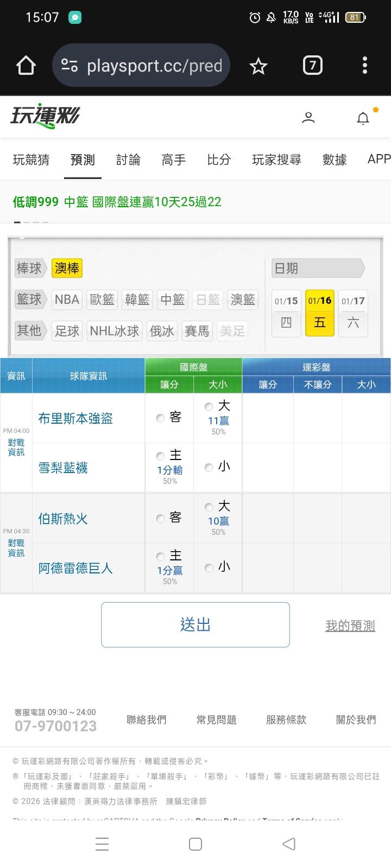Select the 俄冰 category
The width and height of the screenshot is (391, 868).
coord(162,331)
